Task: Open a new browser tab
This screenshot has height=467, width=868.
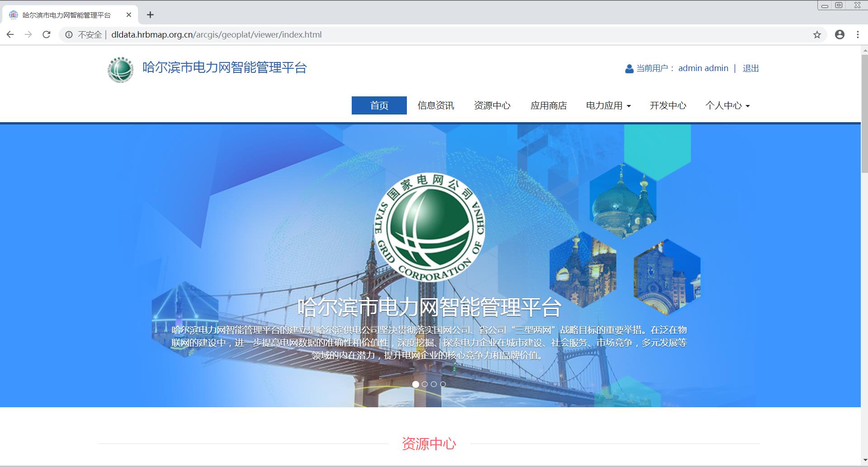Action: coord(151,15)
